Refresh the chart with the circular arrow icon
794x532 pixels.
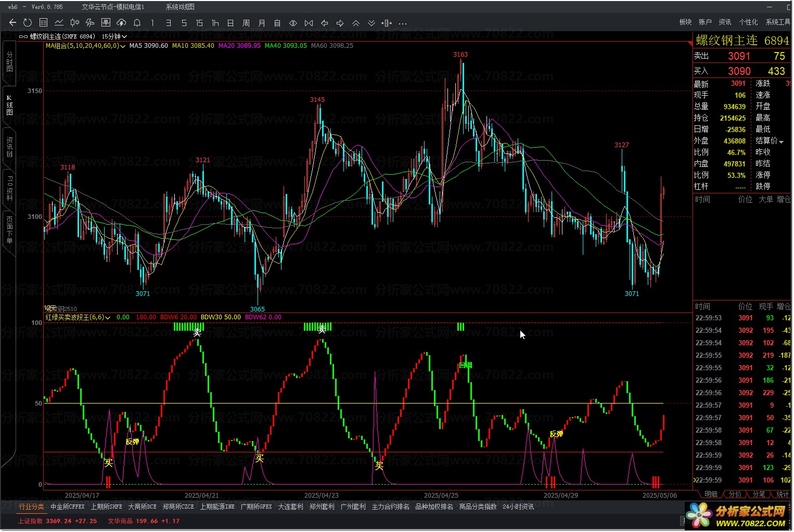pos(28,23)
